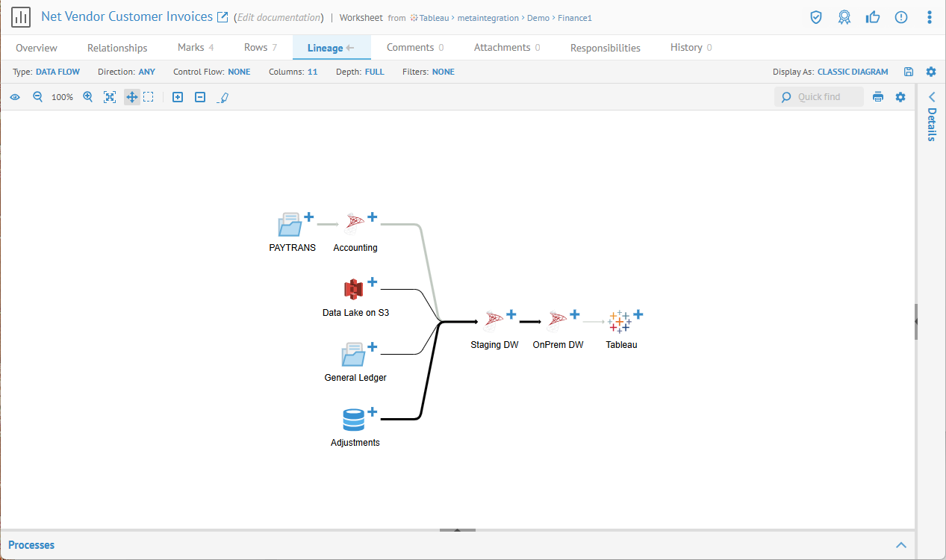Enable the pan move mode tool
Screen dimensions: 946x560
tap(131, 97)
